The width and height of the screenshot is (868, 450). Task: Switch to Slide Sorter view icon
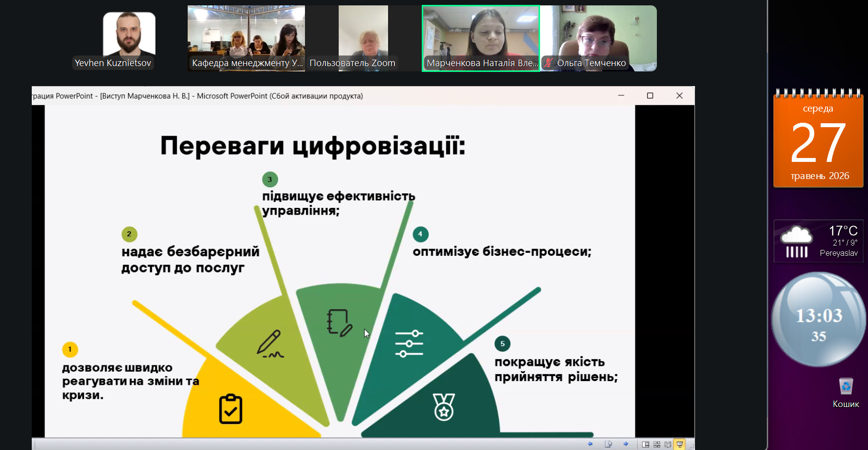tap(657, 444)
